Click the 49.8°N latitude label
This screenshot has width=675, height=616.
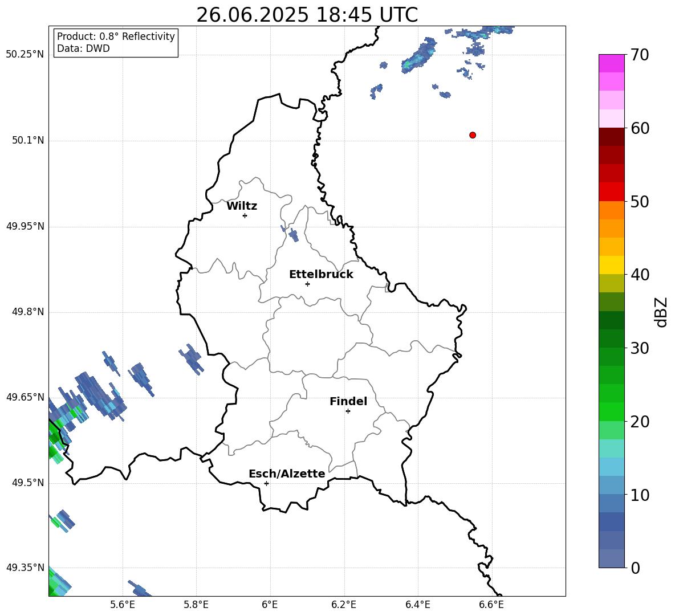point(28,312)
